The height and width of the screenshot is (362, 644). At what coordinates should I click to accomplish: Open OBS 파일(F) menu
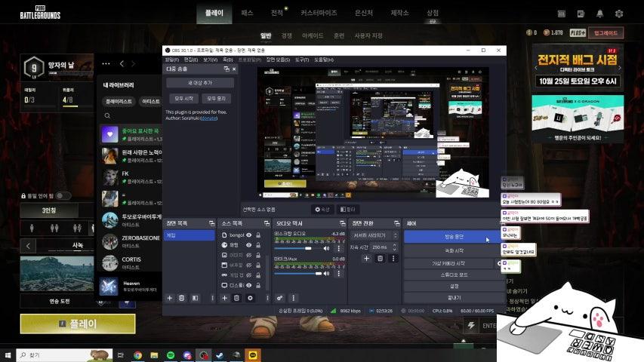tap(171, 60)
